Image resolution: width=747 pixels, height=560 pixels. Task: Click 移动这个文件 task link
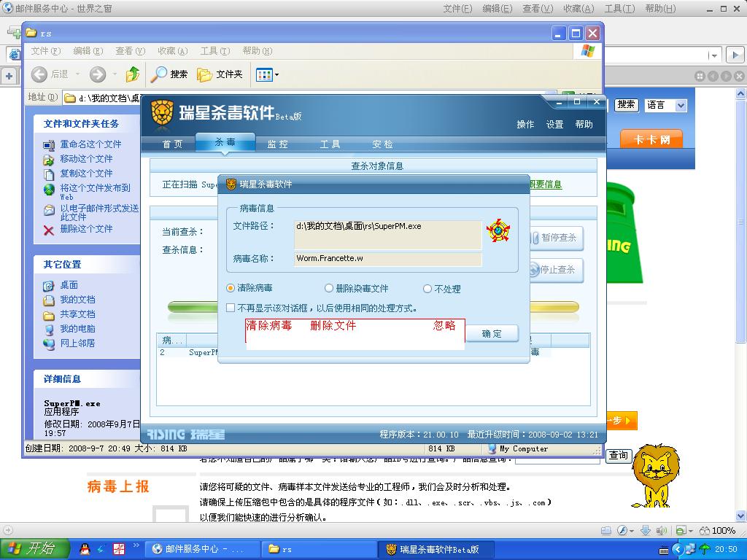(86, 159)
